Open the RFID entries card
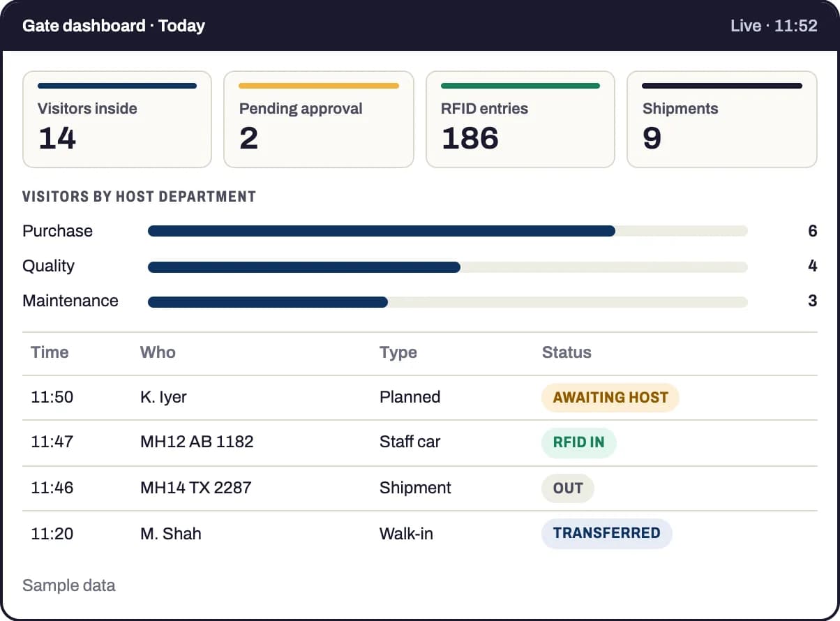This screenshot has width=840, height=621. 520,119
